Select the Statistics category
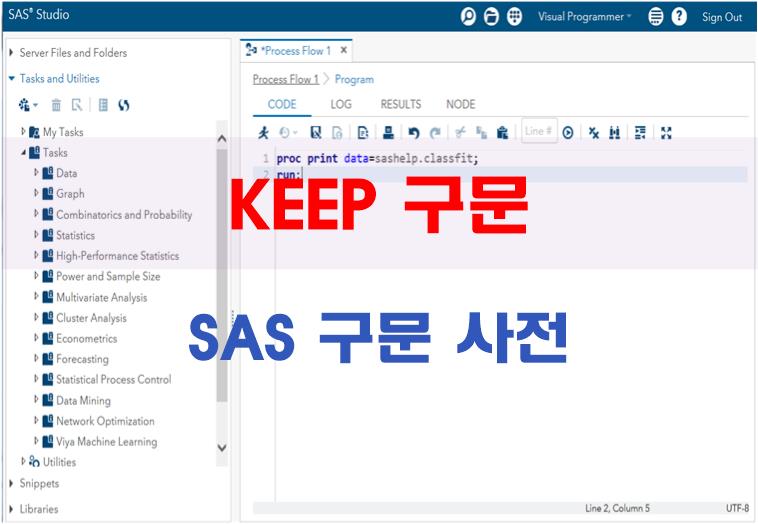 (x=75, y=235)
